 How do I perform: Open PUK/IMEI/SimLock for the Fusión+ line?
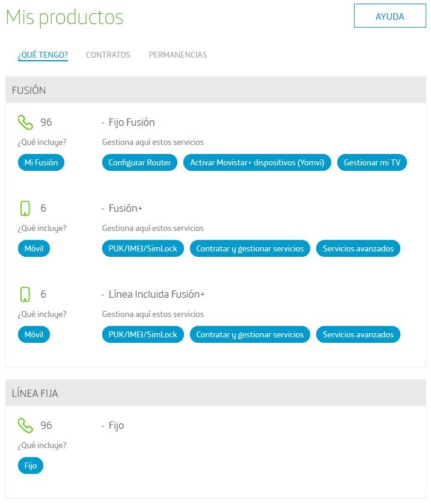[x=143, y=248]
